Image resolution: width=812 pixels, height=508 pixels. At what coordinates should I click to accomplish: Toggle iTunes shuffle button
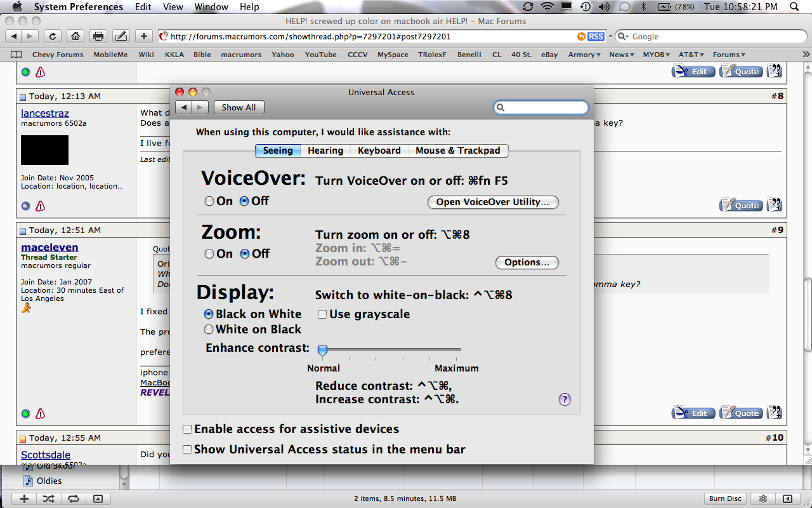48,498
